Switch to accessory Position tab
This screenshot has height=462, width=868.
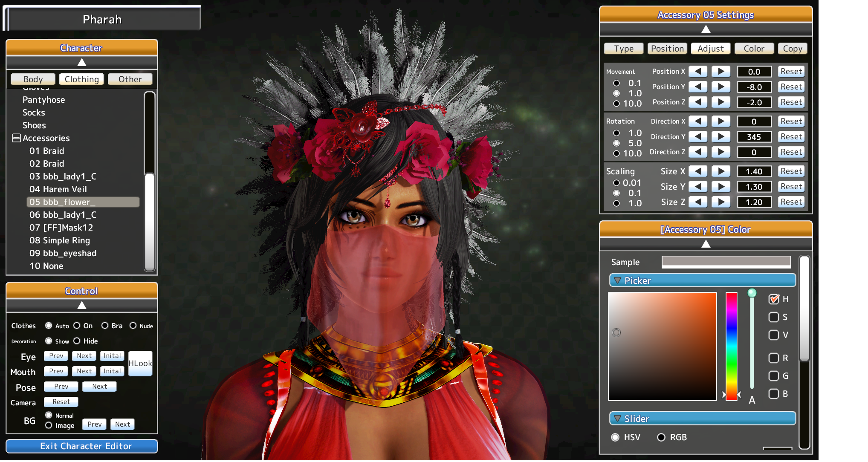click(x=667, y=49)
